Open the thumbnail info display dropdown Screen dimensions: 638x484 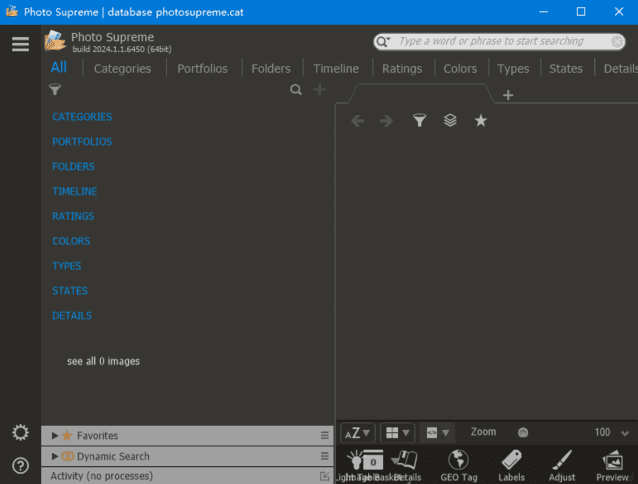click(x=438, y=432)
